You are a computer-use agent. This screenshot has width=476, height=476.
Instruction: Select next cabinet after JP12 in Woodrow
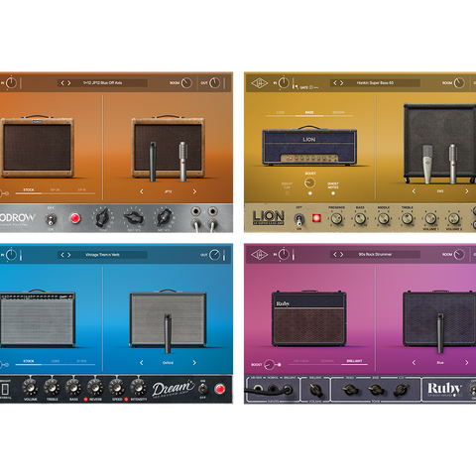click(194, 191)
